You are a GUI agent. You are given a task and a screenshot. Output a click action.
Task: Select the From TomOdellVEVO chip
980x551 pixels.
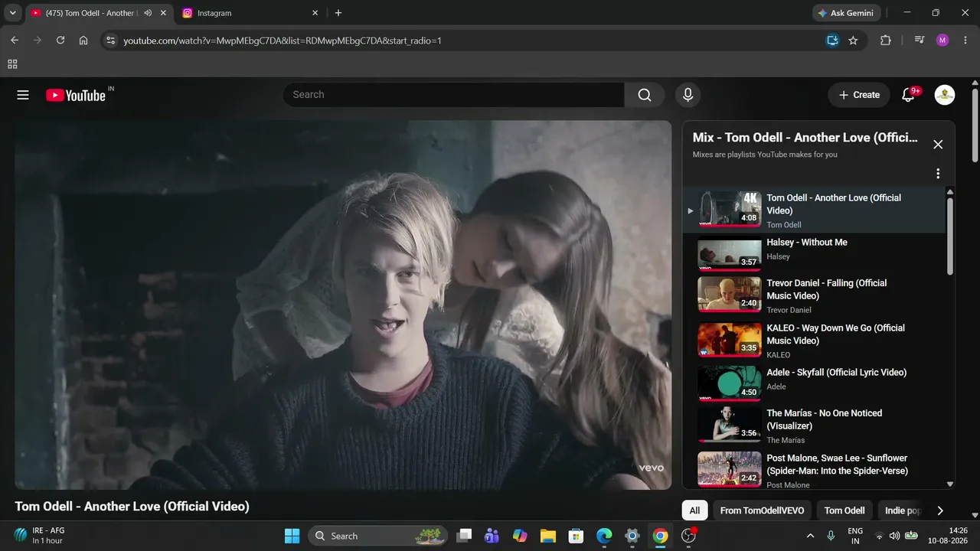[762, 510]
